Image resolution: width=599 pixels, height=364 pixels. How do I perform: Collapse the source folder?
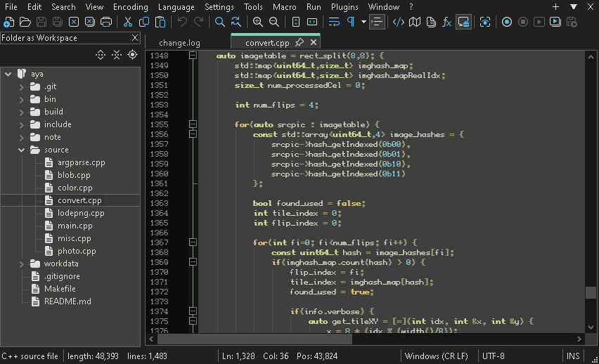tap(21, 150)
